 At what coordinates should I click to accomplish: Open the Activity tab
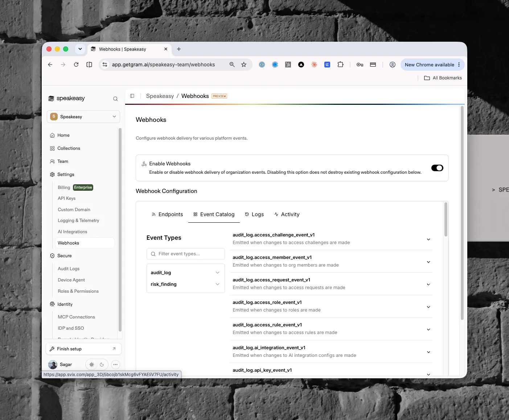click(287, 214)
